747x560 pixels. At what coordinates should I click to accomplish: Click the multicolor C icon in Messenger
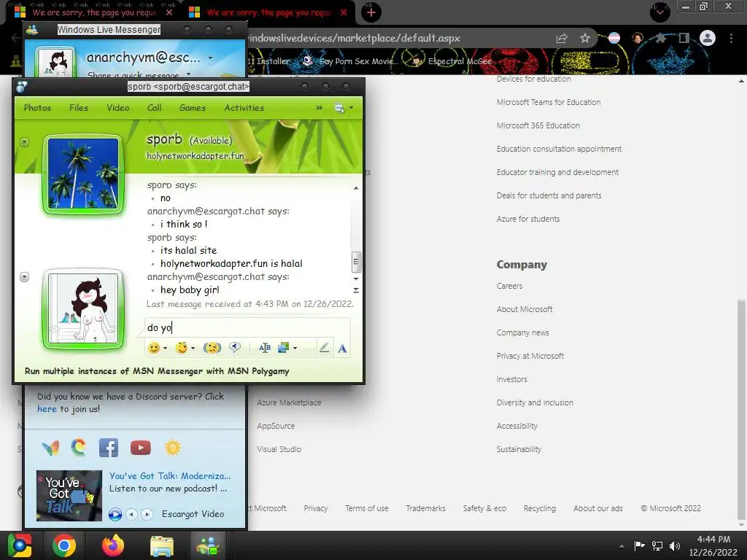coord(79,447)
